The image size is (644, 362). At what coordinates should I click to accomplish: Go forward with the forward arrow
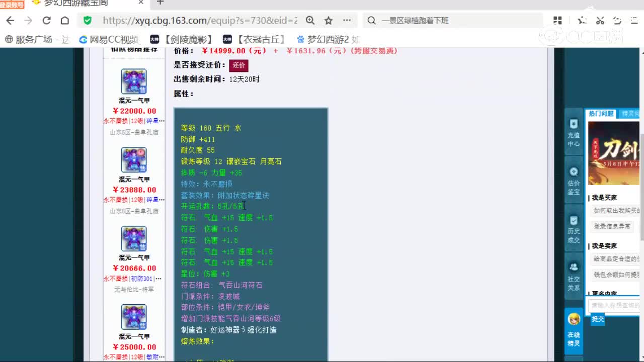pyautogui.click(x=28, y=21)
